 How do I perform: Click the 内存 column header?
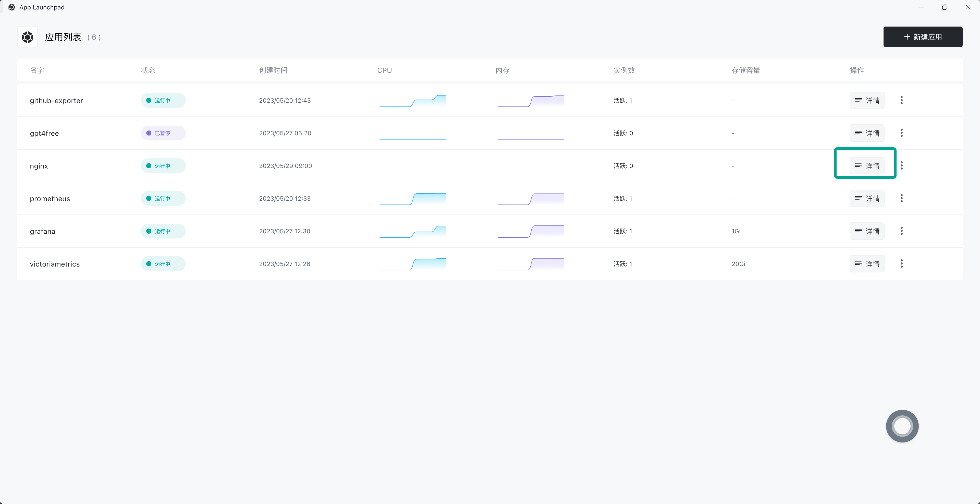click(503, 70)
